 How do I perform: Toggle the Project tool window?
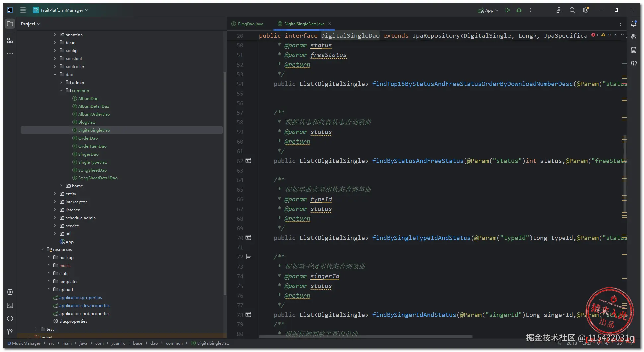(10, 24)
